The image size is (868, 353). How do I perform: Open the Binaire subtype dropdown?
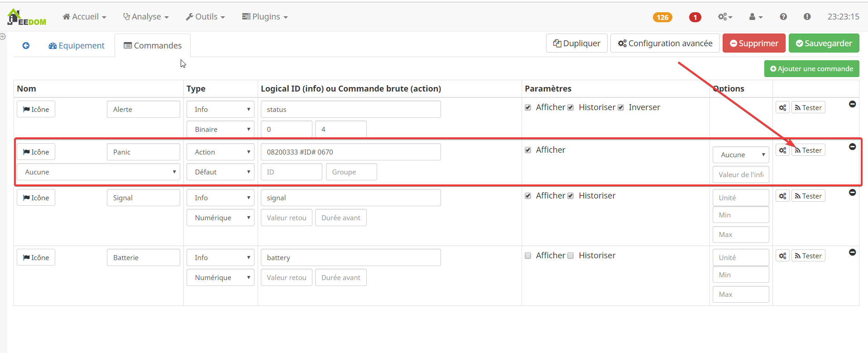(x=221, y=129)
